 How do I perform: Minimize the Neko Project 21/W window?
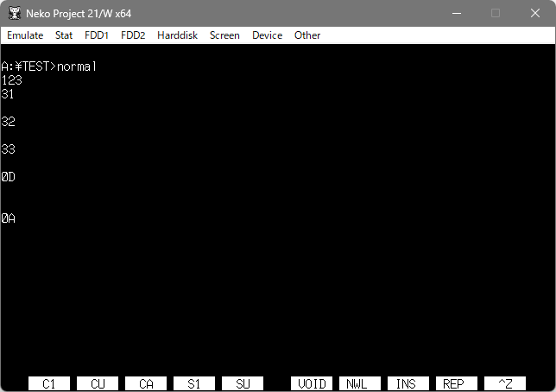click(457, 14)
